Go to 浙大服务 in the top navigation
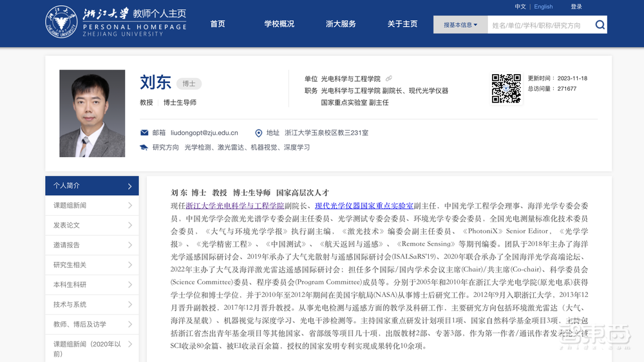 [x=341, y=24]
